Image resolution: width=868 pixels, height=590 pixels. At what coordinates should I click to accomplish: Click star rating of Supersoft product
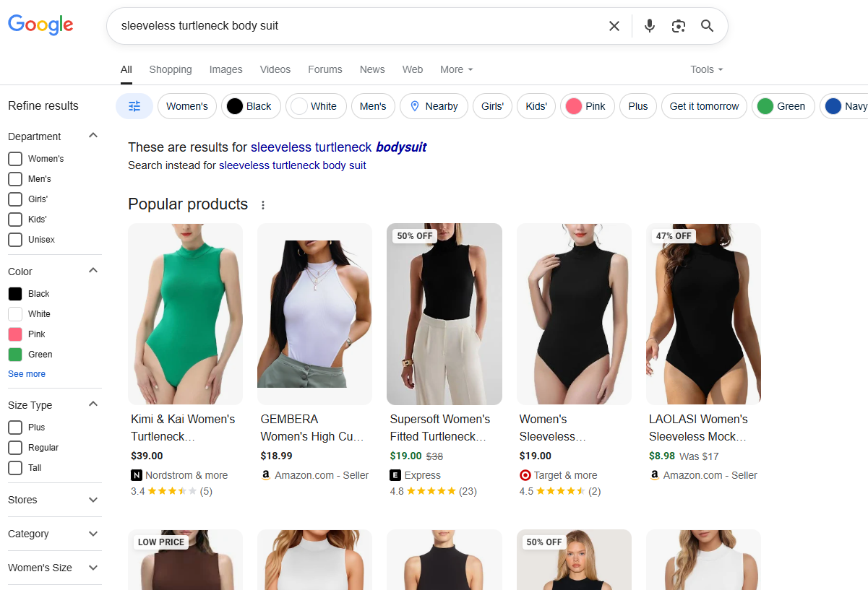pyautogui.click(x=431, y=491)
